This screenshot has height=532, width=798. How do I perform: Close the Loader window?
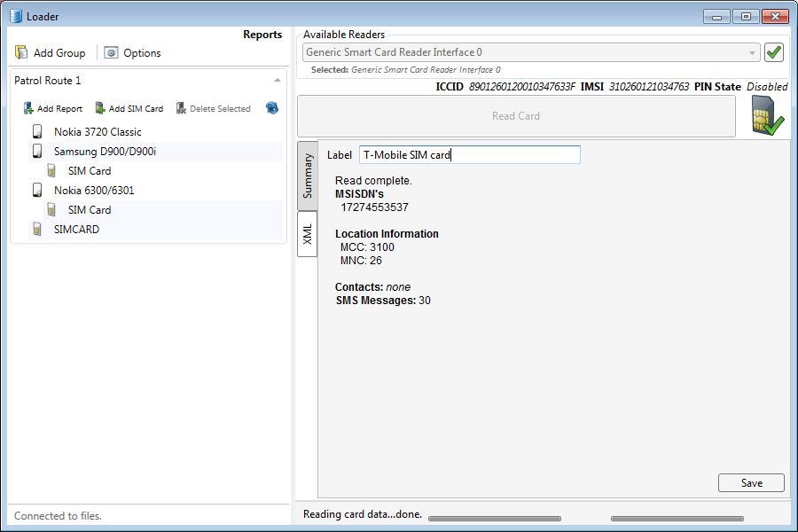click(x=775, y=16)
